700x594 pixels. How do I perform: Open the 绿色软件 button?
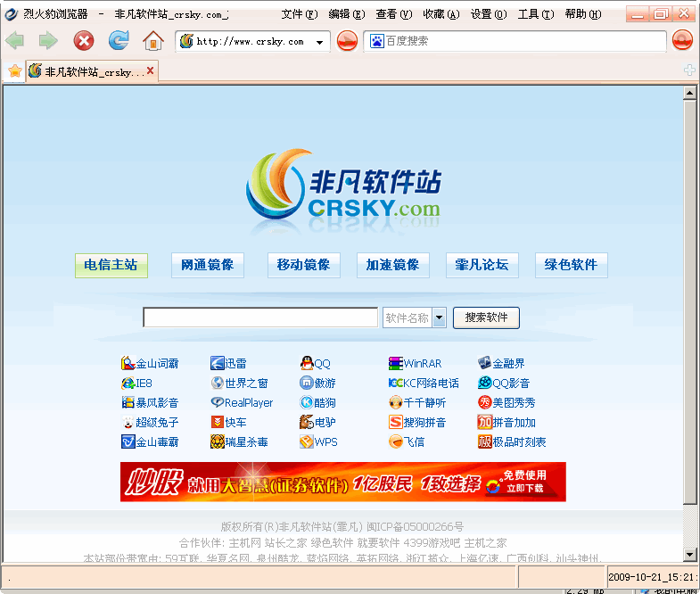pyautogui.click(x=572, y=265)
